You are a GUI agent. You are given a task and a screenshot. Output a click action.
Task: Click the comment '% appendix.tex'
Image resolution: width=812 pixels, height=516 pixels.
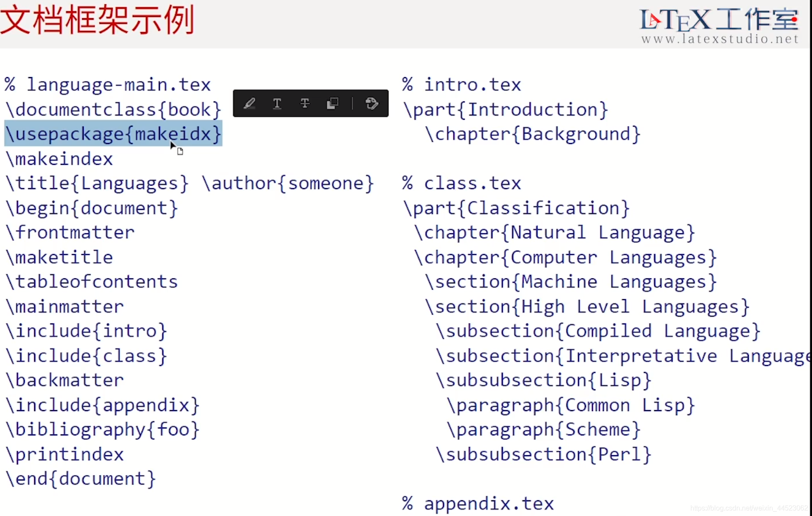(478, 503)
